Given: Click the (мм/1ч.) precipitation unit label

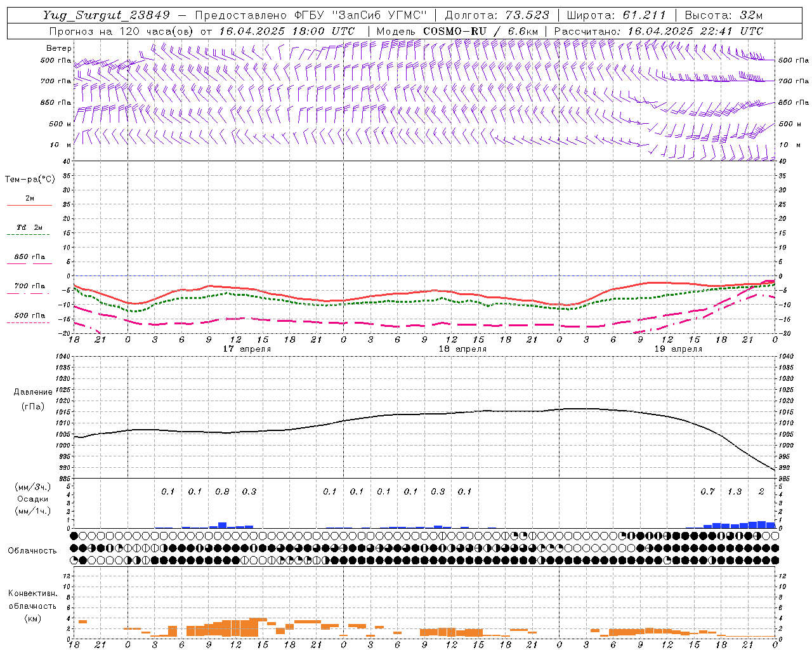Looking at the screenshot, I should coord(33,511).
